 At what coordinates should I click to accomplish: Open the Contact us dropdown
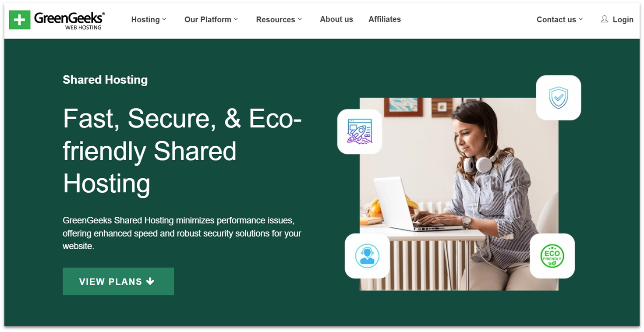[x=560, y=19]
